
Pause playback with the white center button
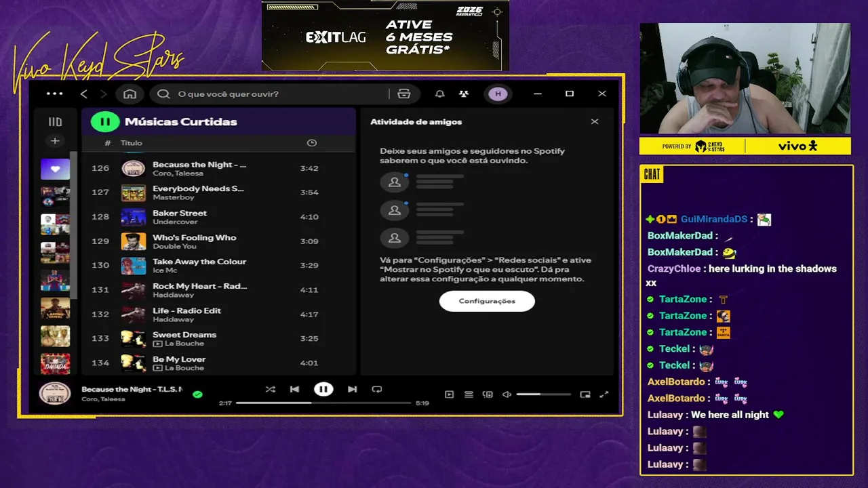323,389
